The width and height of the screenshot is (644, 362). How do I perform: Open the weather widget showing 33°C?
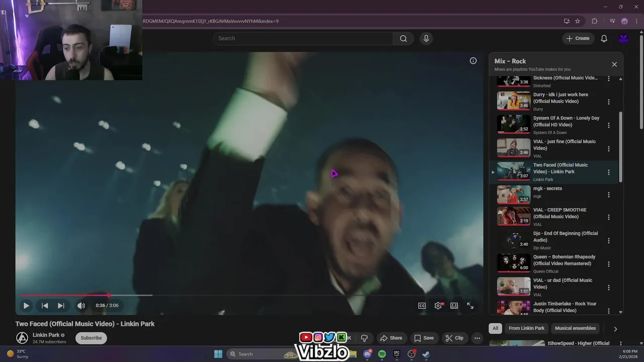[18, 354]
